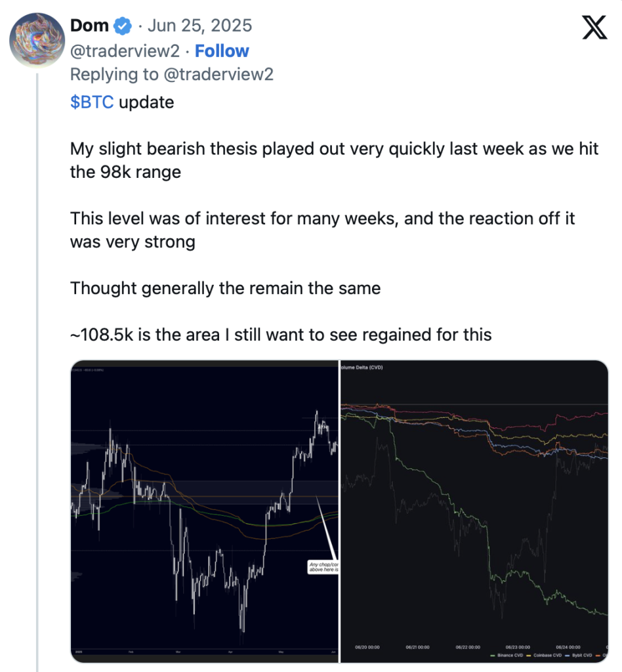Click the 06/22 00:00 axis marker
The height and width of the screenshot is (672, 622).
pos(468,647)
